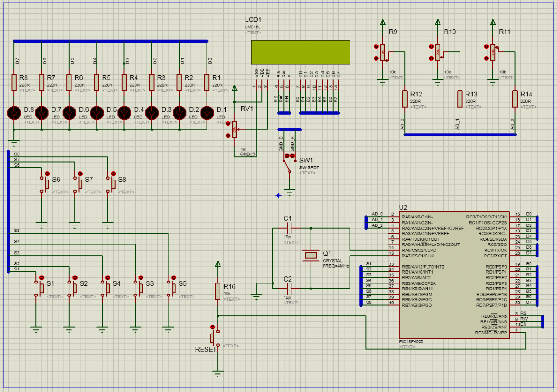Image resolution: width=557 pixels, height=392 pixels.
Task: Select LED D.8 symbol
Action: pyautogui.click(x=14, y=112)
